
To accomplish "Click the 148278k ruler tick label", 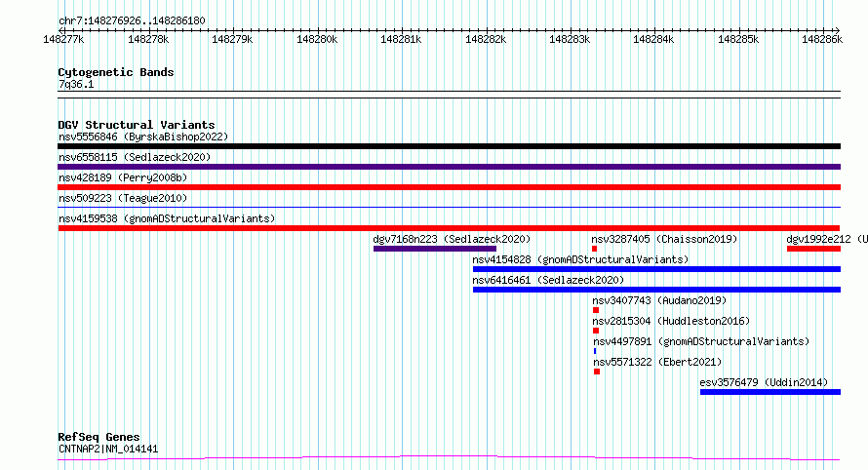I will (148, 39).
